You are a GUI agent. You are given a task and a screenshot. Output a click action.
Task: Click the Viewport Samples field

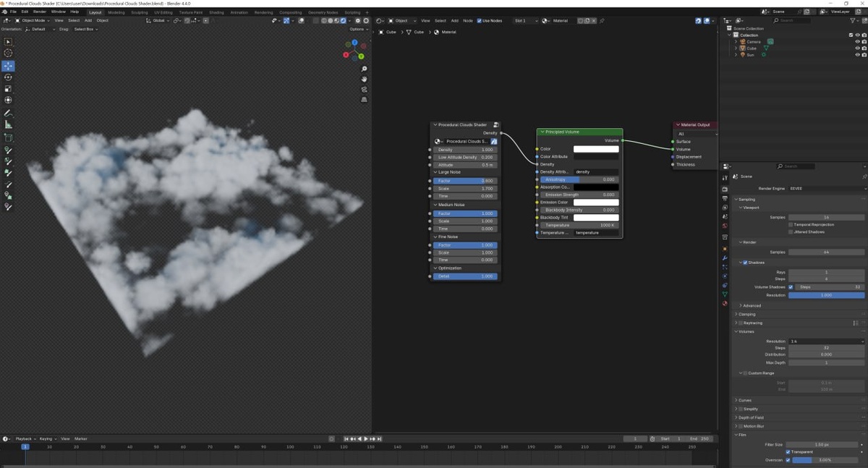click(x=826, y=217)
